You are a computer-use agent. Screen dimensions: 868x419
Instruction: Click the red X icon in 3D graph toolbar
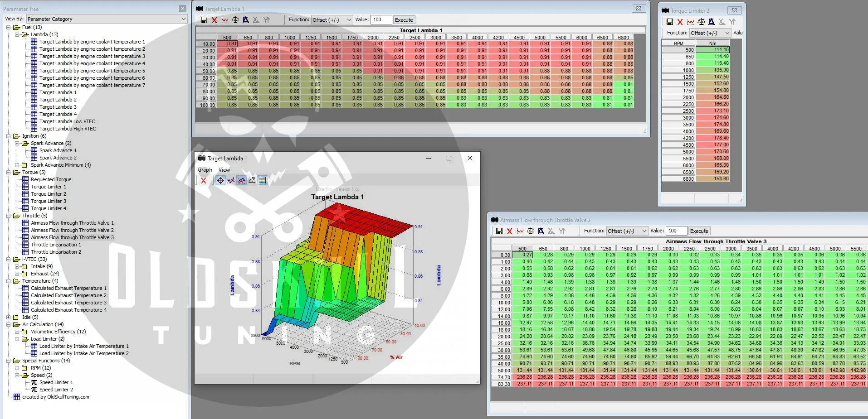point(203,181)
